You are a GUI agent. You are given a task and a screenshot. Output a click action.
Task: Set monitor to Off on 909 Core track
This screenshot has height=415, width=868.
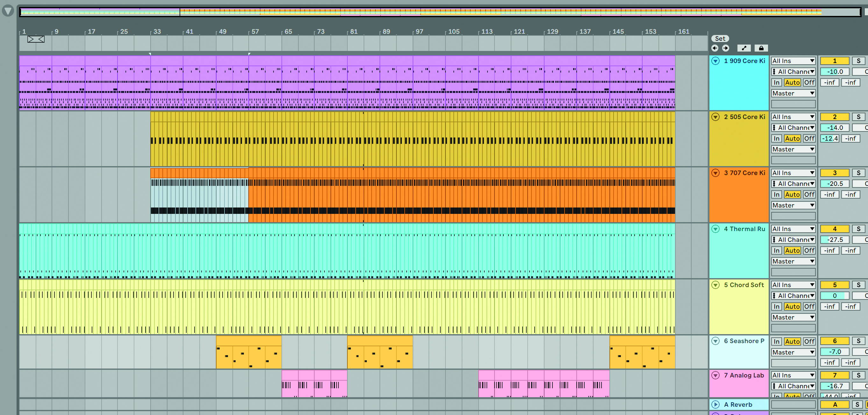[x=809, y=82]
